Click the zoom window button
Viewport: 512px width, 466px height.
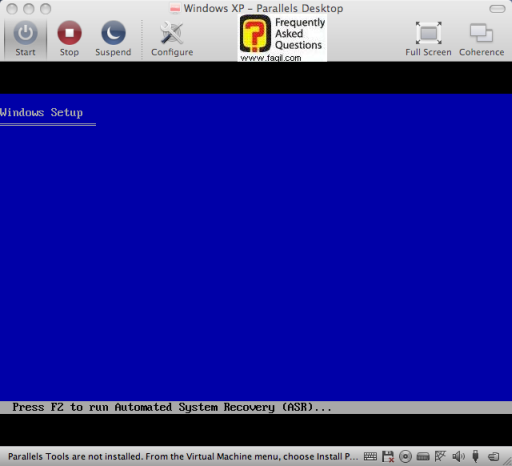46,9
